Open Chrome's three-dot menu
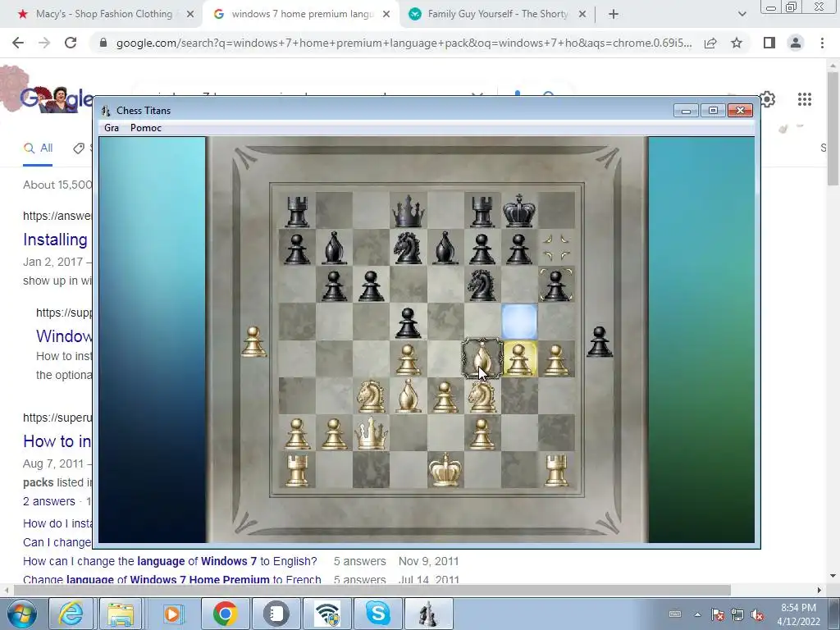The image size is (840, 630). (x=822, y=43)
